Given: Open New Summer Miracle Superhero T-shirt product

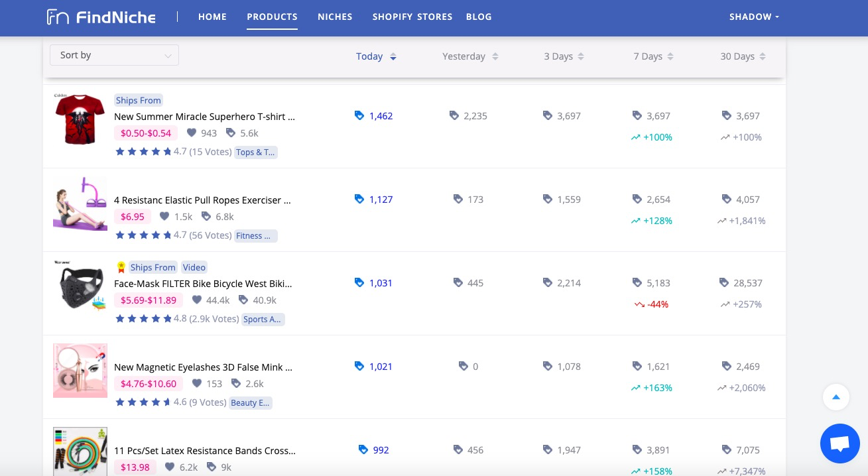Looking at the screenshot, I should [x=204, y=117].
